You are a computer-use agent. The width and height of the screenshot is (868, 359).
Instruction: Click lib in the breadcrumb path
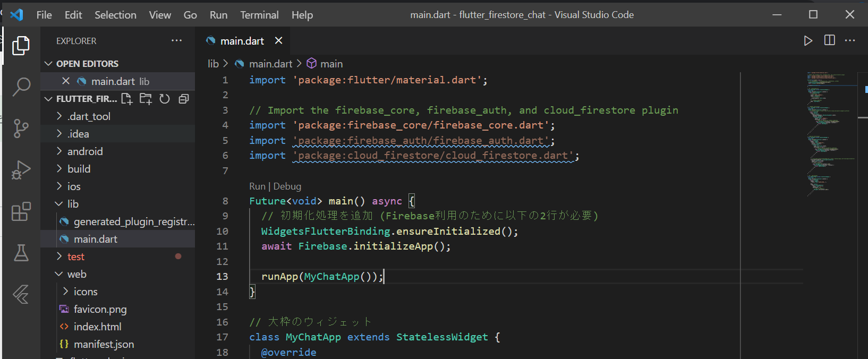coord(213,64)
